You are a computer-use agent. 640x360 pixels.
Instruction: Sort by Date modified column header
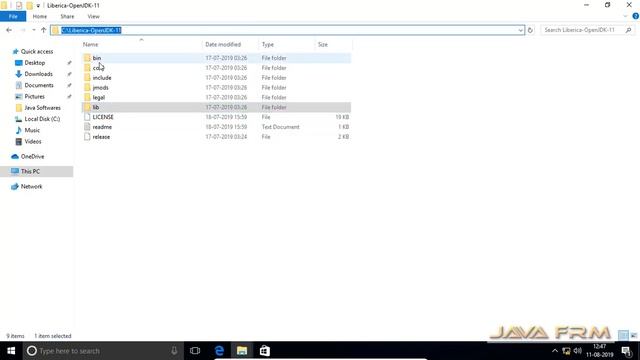(x=223, y=44)
